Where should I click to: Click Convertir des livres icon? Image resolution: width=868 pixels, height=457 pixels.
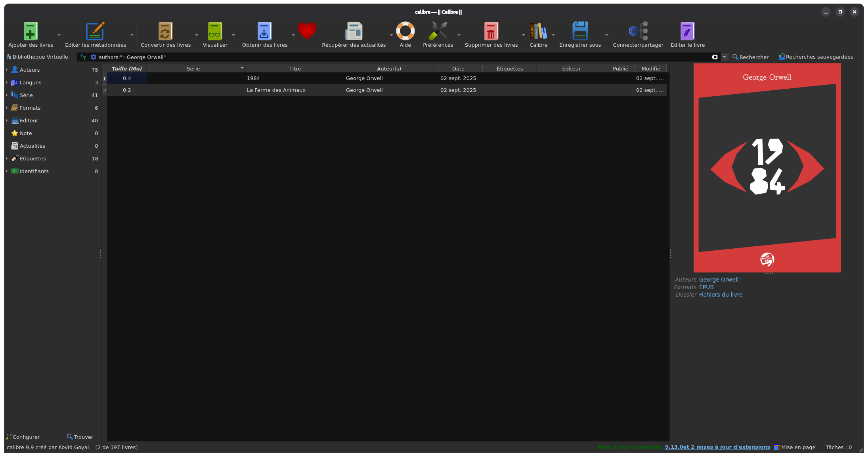tap(165, 31)
